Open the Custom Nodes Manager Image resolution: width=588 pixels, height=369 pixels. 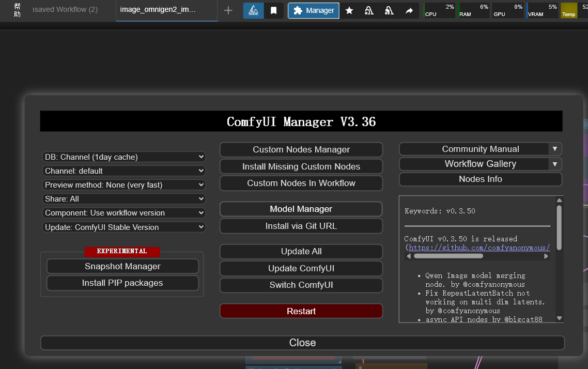301,149
